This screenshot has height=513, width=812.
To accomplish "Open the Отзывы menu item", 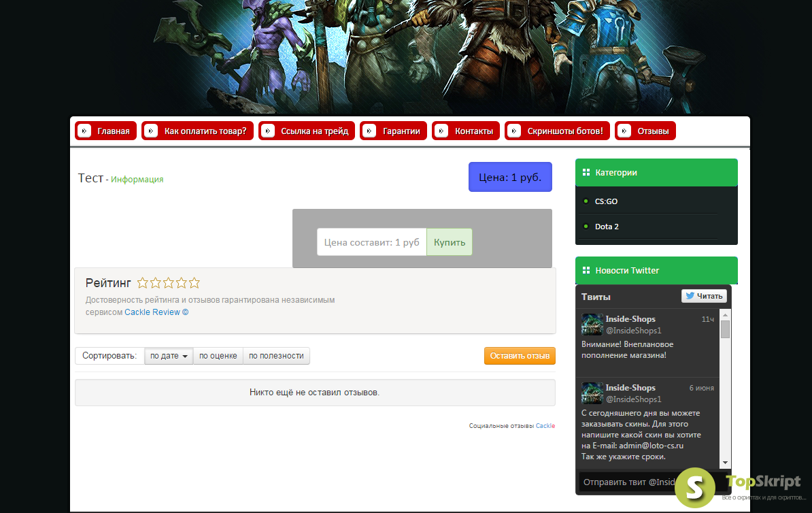I will coord(645,131).
